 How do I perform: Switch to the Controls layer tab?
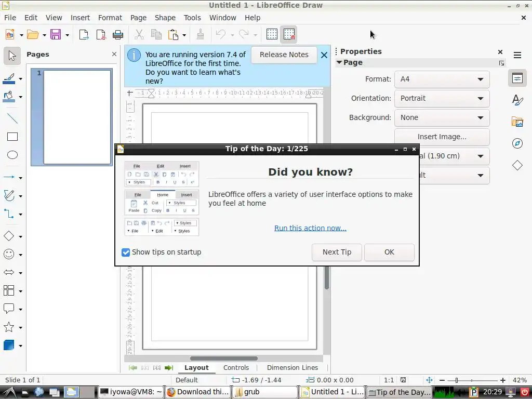pyautogui.click(x=236, y=368)
